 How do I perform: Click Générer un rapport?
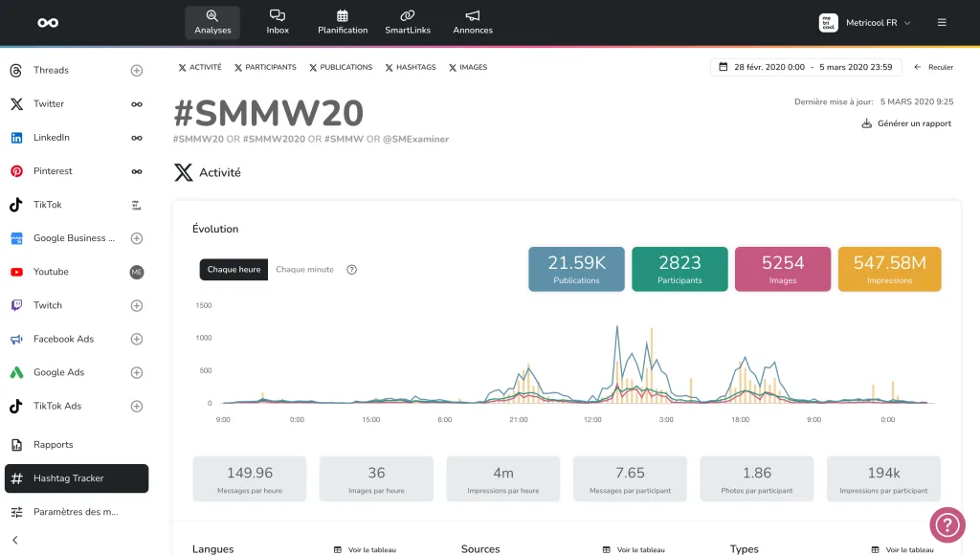pos(906,123)
